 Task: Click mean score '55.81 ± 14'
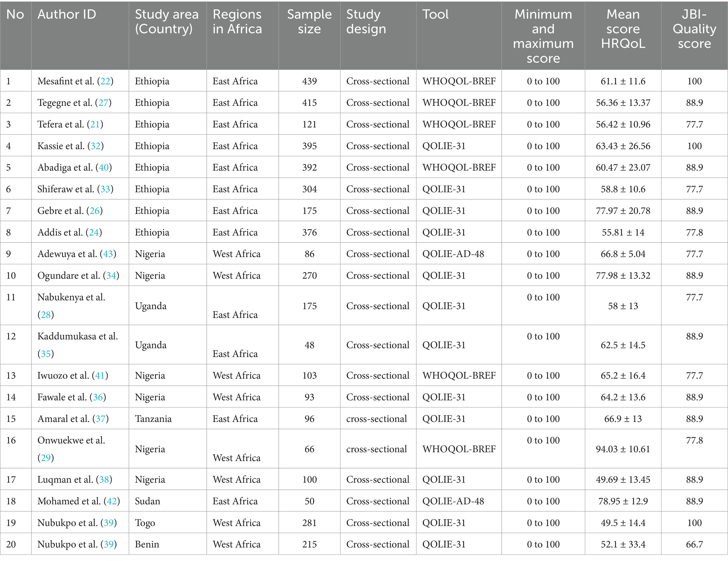click(623, 233)
